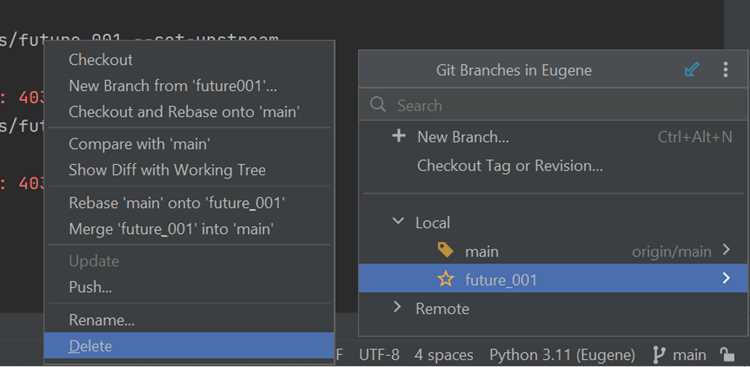
Task: Choose Checkout from the context menu
Action: pos(189,60)
